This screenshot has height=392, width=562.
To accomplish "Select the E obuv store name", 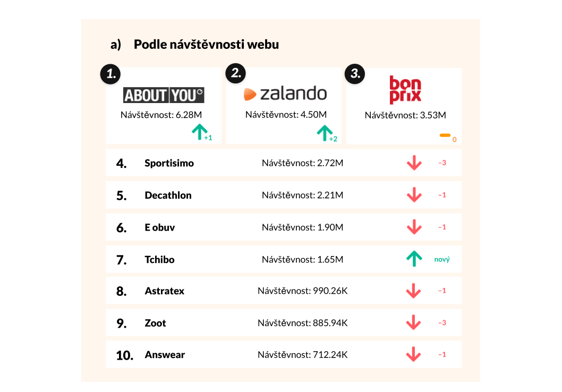I will click(159, 227).
